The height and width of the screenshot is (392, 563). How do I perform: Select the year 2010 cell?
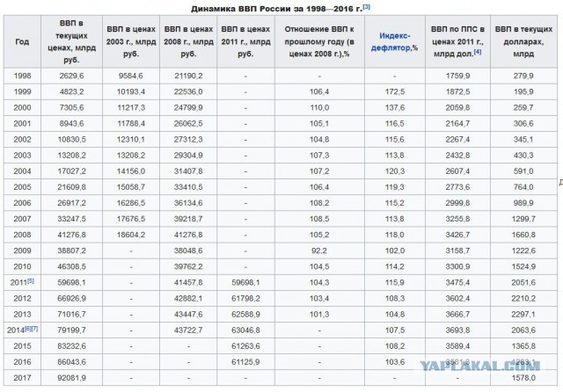click(x=22, y=266)
